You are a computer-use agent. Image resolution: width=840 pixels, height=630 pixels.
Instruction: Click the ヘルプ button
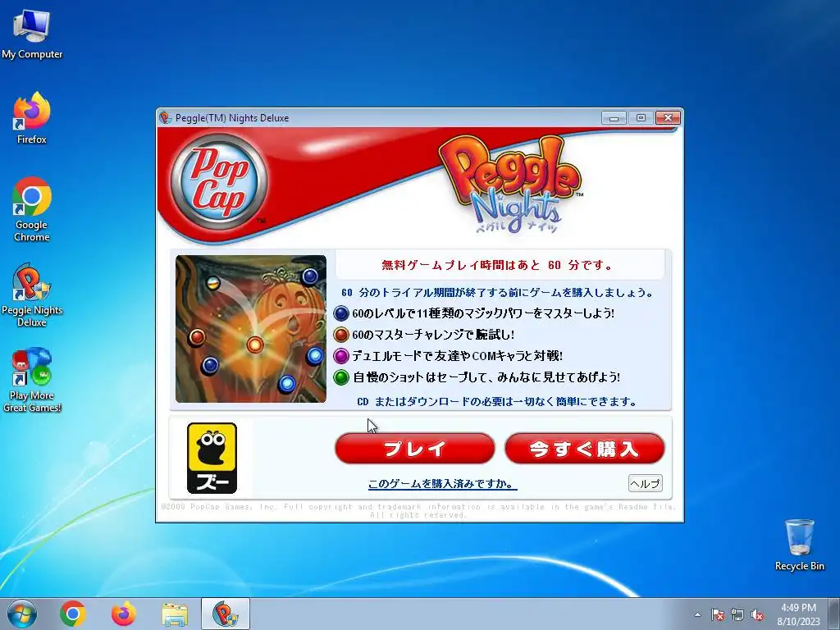645,483
